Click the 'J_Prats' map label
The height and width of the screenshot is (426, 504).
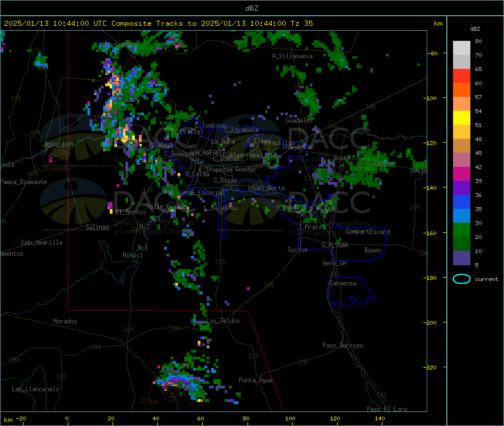(x=310, y=227)
